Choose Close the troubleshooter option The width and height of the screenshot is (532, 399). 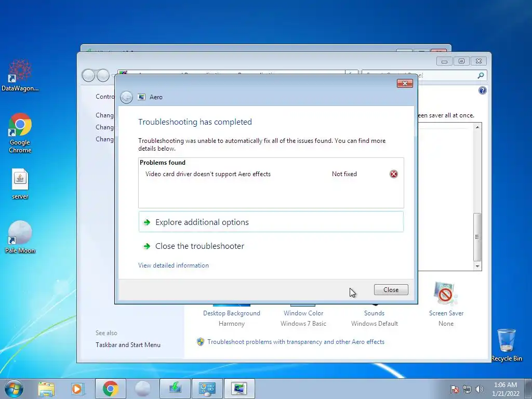tap(271, 246)
